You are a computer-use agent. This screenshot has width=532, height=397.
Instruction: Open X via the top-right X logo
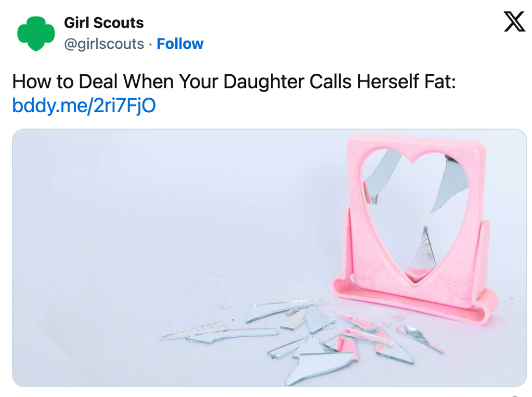point(514,22)
